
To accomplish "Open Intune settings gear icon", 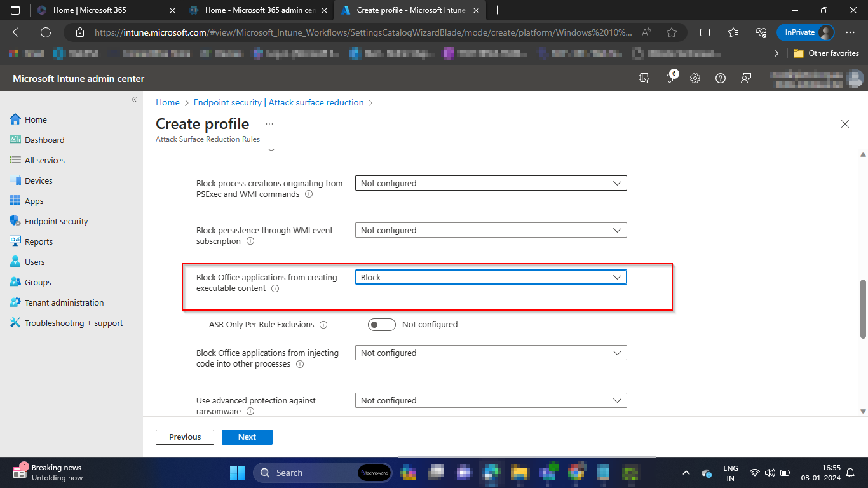I will [x=695, y=78].
